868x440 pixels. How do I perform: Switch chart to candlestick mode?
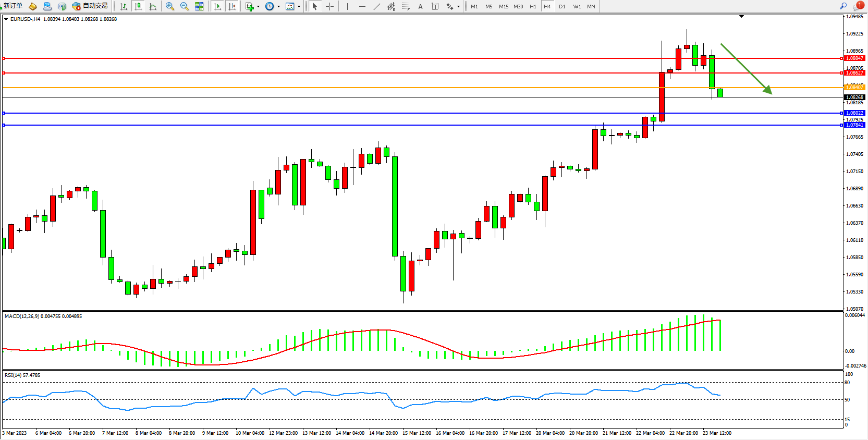click(138, 6)
